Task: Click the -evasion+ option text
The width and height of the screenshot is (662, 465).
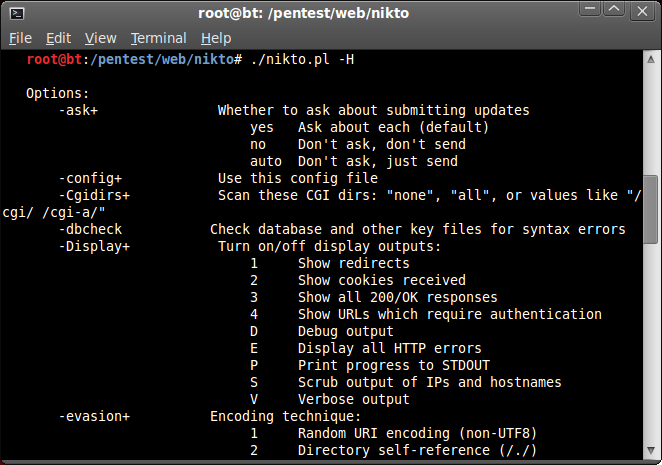Action: pyautogui.click(x=93, y=416)
